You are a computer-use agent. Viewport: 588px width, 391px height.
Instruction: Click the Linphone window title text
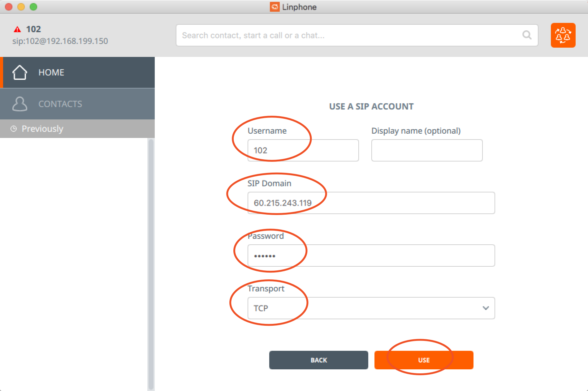[x=299, y=7]
